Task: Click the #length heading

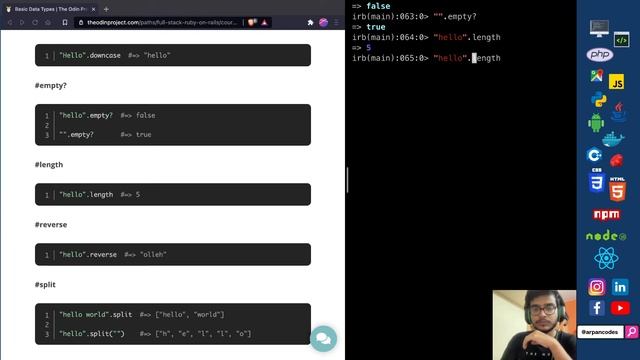Action: click(x=49, y=164)
